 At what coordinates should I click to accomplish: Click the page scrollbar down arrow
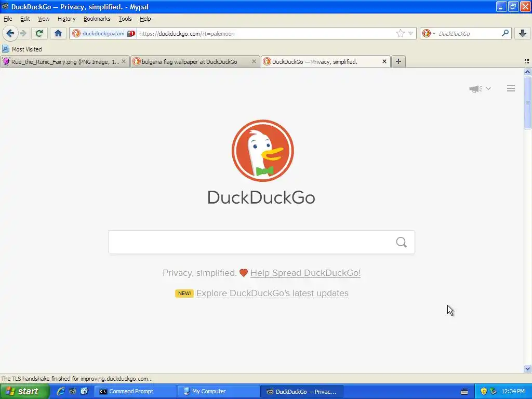tap(527, 368)
